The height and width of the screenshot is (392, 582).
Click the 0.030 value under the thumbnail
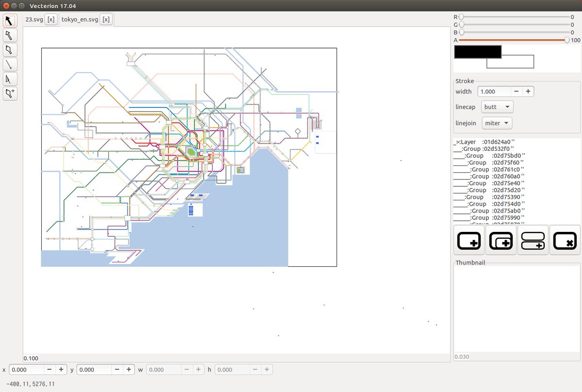[462, 357]
